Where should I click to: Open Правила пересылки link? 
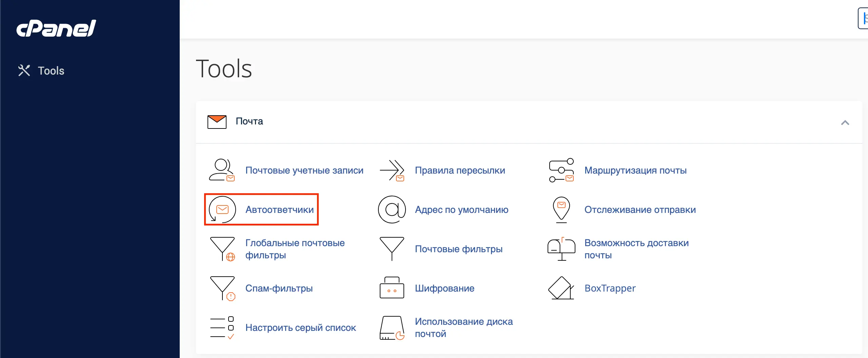pyautogui.click(x=460, y=170)
